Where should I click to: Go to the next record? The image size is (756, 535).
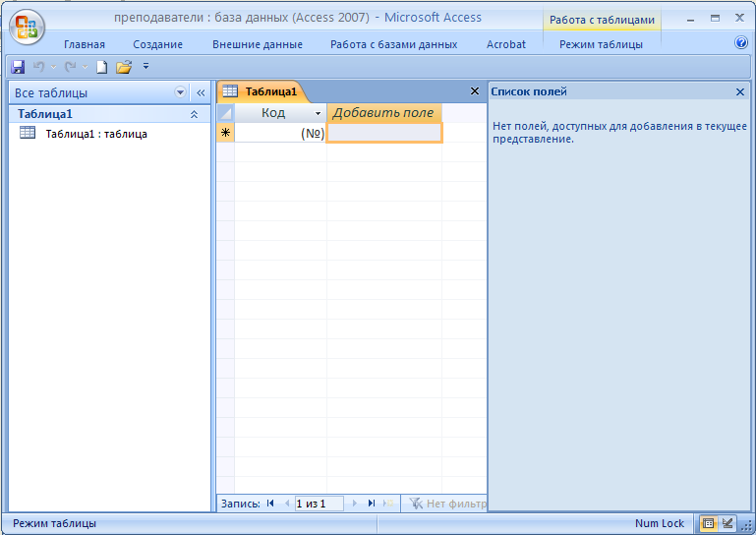[355, 504]
